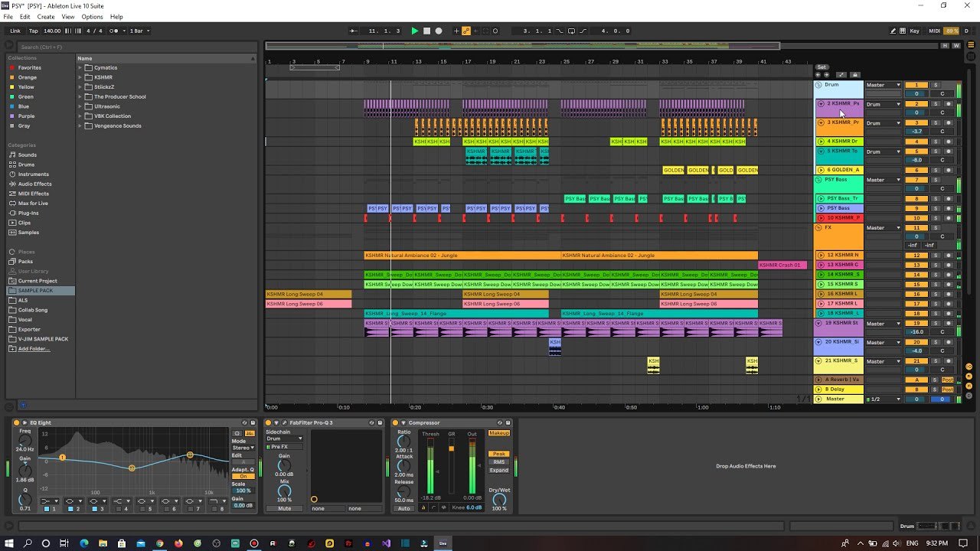The image size is (980, 551).
Task: Open the Help menu
Action: pos(116,17)
